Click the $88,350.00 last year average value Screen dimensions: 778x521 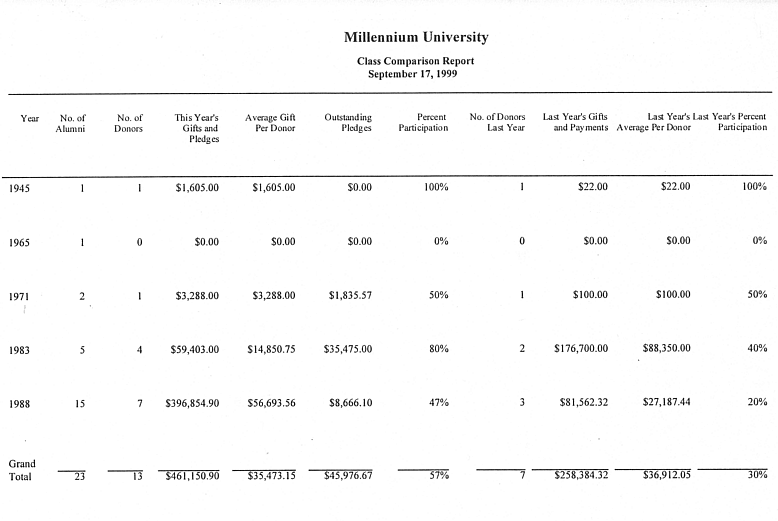point(666,348)
